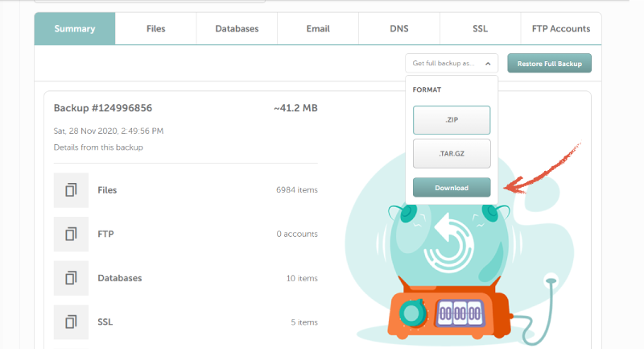This screenshot has height=349, width=644.
Task: Click the 0 accounts value
Action: coord(297,234)
